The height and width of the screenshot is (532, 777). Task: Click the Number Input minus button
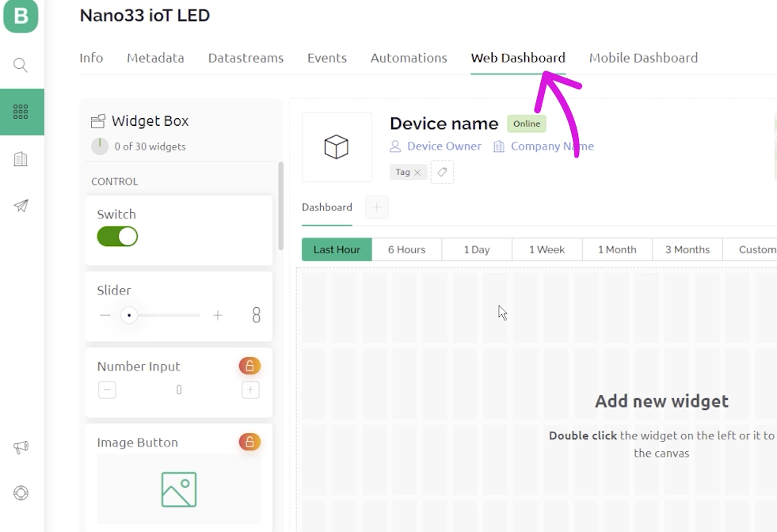[107, 389]
